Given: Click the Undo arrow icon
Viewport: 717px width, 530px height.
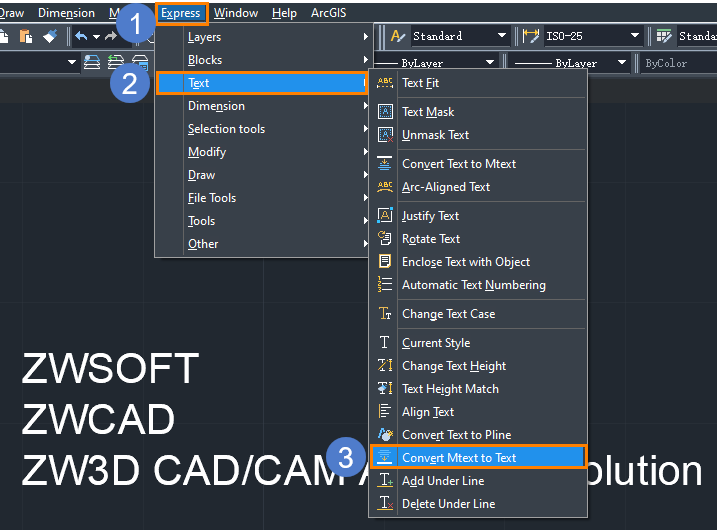Looking at the screenshot, I should (x=81, y=36).
